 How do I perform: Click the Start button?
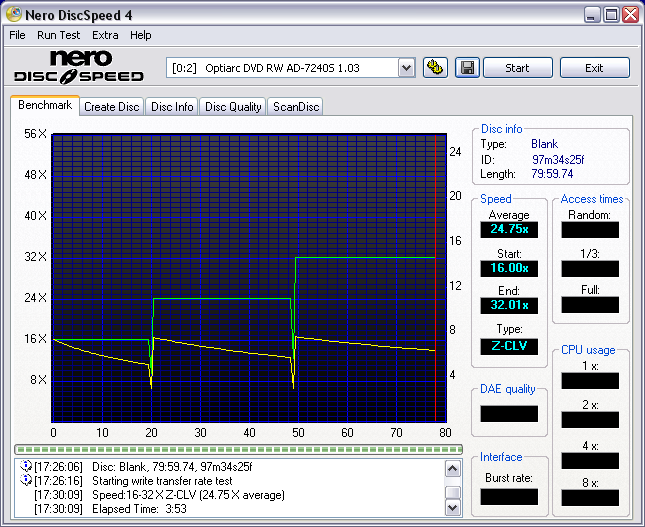tap(517, 68)
